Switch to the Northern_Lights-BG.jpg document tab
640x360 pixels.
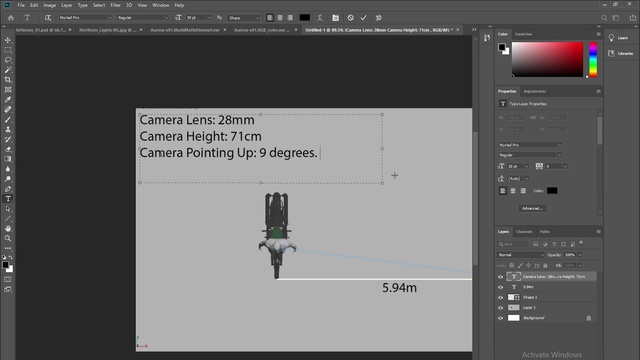pyautogui.click(x=108, y=30)
